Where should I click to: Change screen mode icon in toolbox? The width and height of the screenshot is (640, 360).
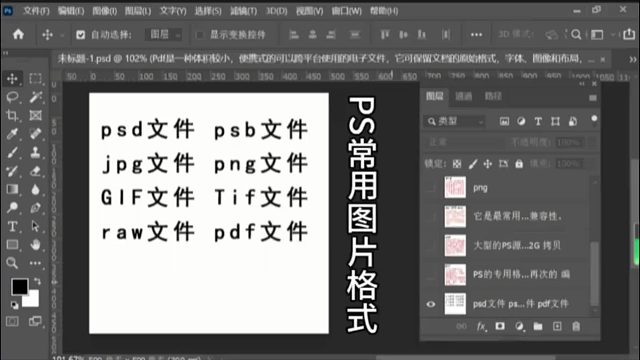[x=35, y=322]
